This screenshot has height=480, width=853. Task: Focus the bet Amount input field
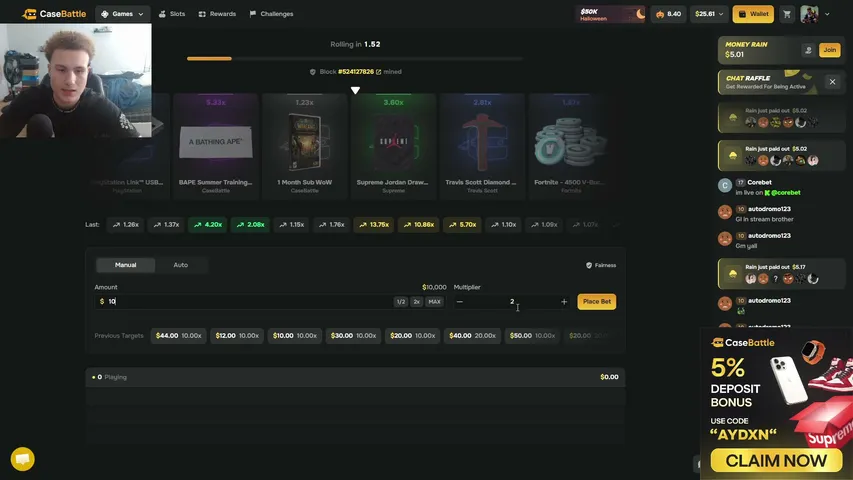[245, 301]
